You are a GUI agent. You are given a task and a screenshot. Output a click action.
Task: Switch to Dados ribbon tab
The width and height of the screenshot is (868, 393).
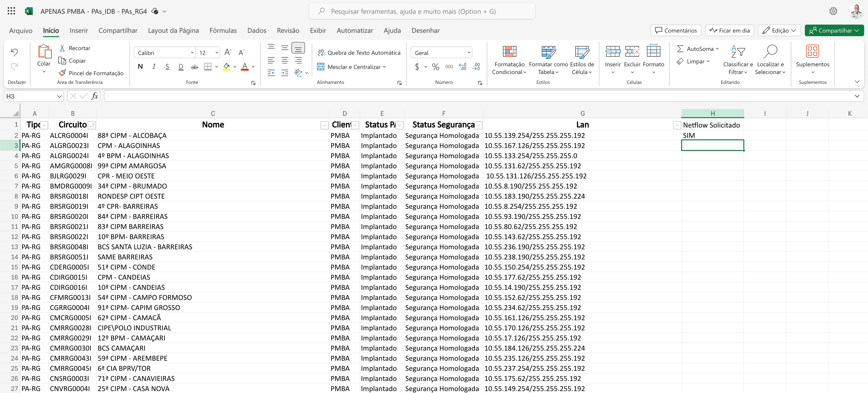[257, 30]
